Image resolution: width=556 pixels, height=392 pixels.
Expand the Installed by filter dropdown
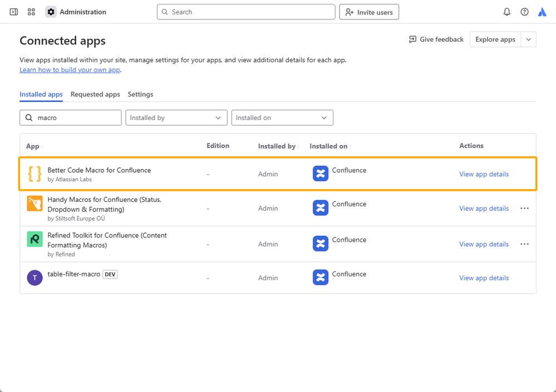point(176,118)
